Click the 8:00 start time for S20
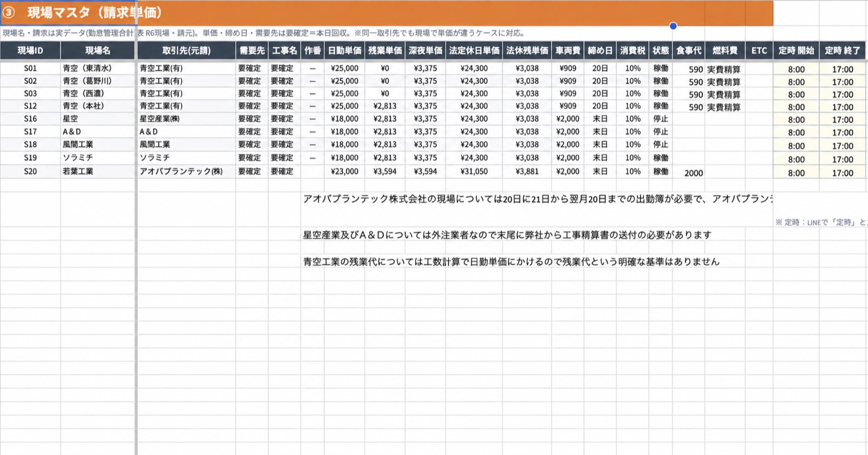The width and height of the screenshot is (868, 455). tap(796, 173)
